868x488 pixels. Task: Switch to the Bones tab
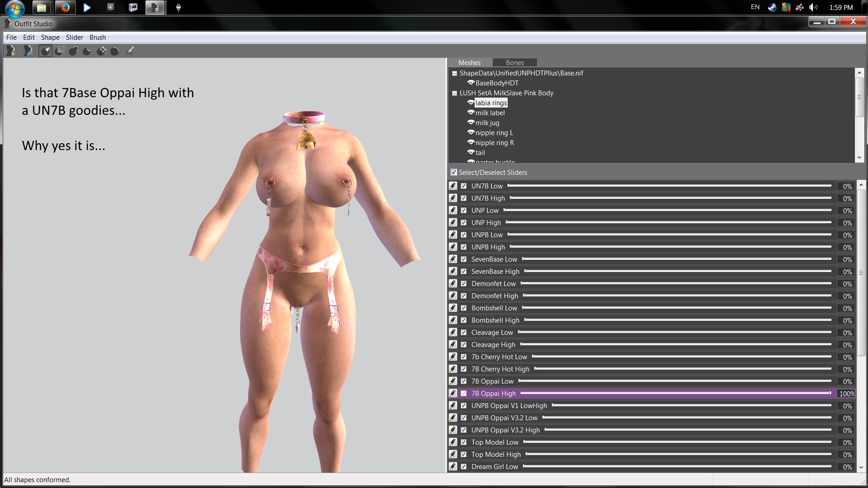(x=514, y=63)
